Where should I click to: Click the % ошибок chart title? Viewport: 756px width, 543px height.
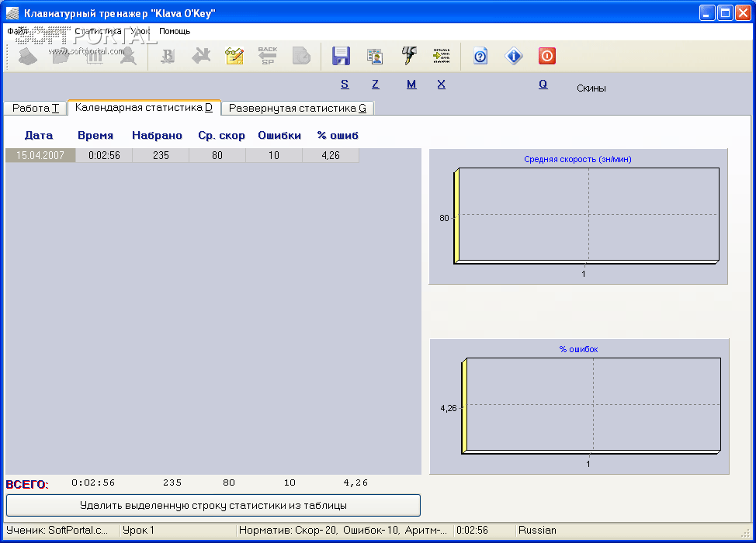click(x=578, y=349)
